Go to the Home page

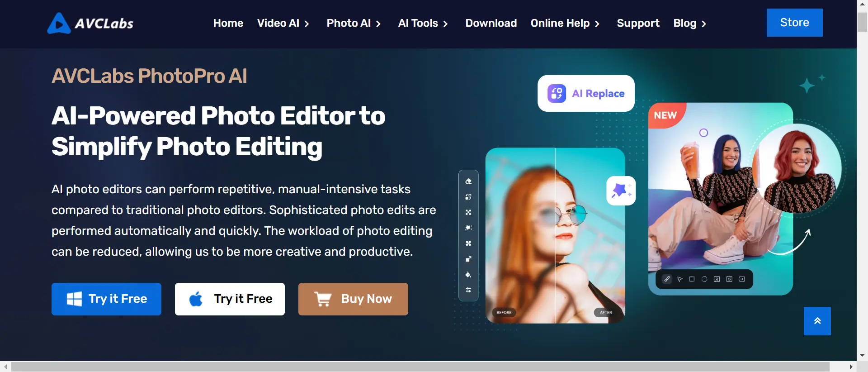click(x=228, y=23)
